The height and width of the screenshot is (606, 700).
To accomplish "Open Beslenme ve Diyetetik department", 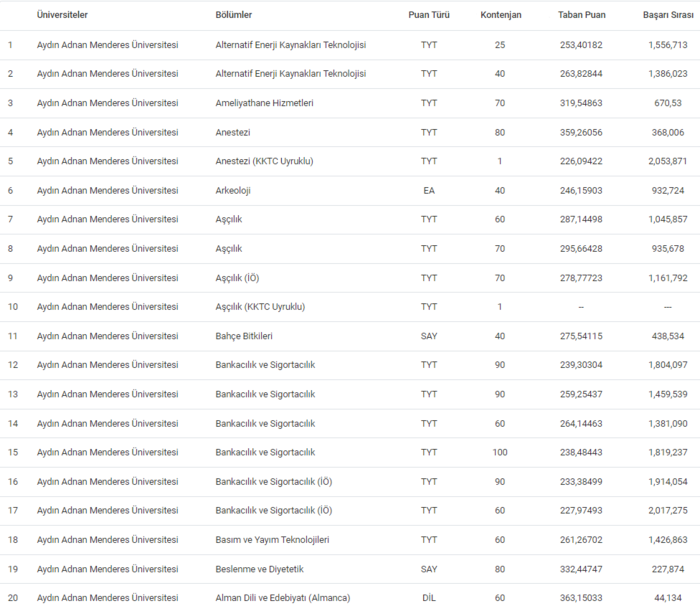I will click(x=262, y=569).
